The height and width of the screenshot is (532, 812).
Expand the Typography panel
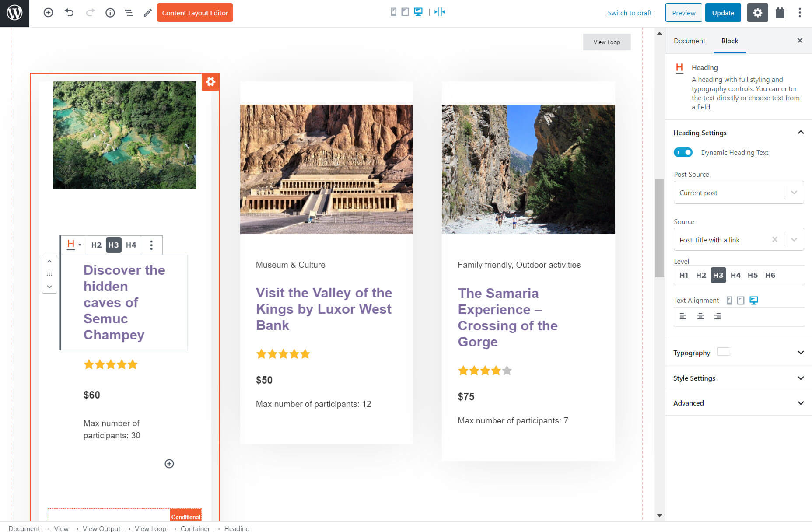coord(738,353)
